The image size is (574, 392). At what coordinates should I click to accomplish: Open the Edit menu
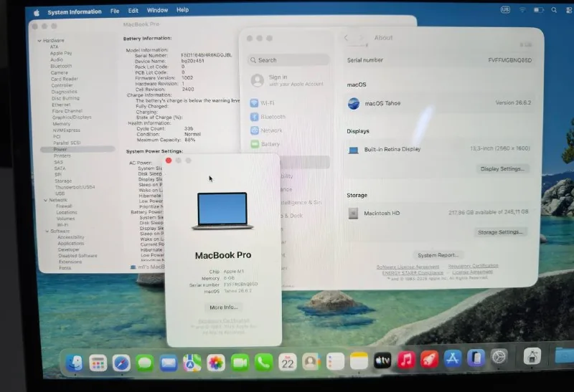coord(133,11)
